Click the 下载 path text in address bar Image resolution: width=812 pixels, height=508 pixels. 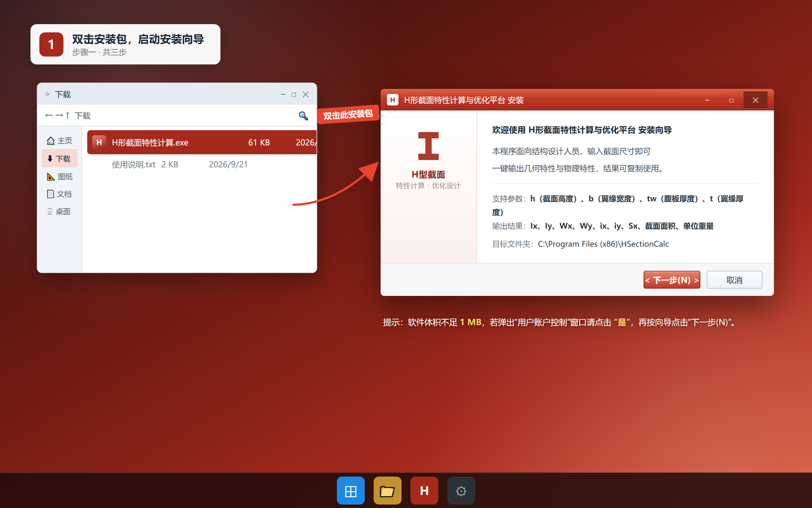[x=82, y=116]
